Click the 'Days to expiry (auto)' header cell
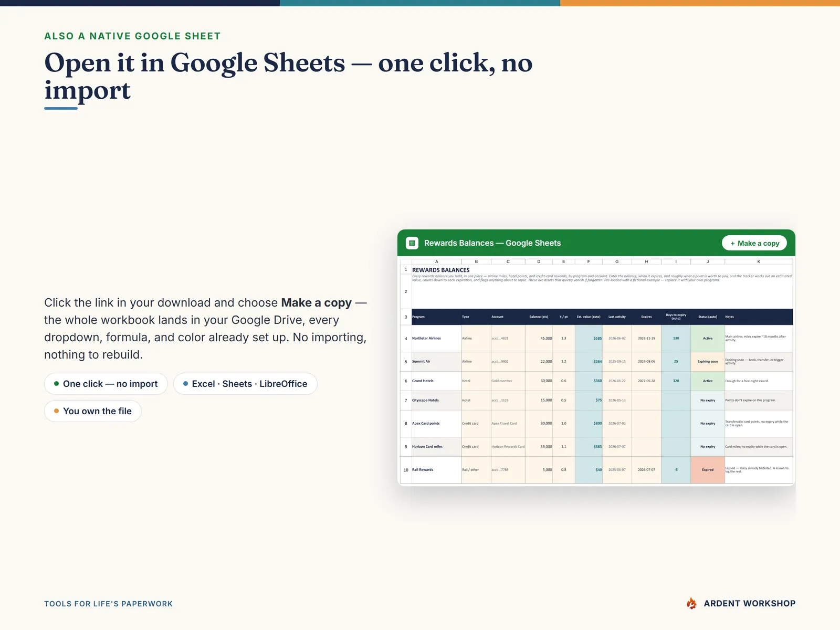The image size is (840, 630). pos(676,317)
